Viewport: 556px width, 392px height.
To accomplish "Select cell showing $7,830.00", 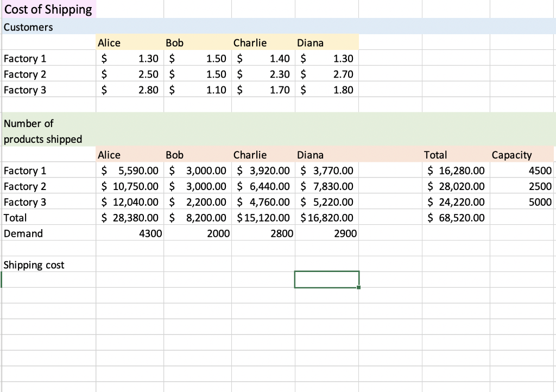I will pos(327,186).
